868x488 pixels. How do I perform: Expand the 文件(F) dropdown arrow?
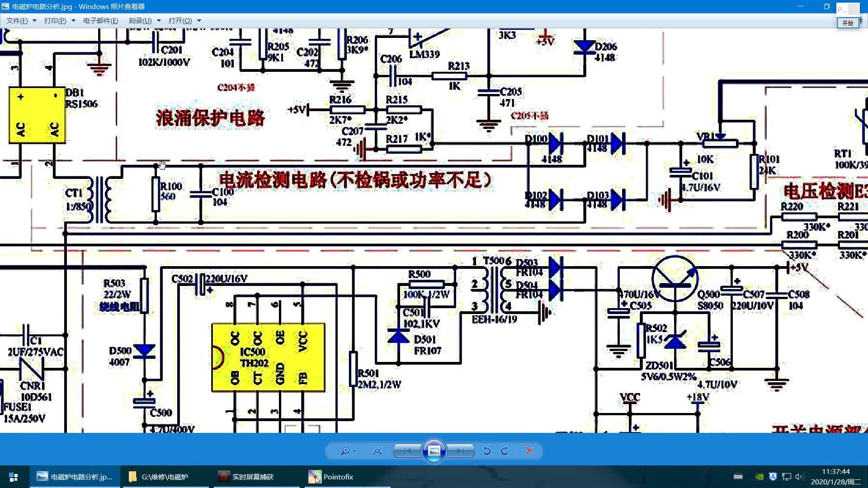[x=34, y=21]
